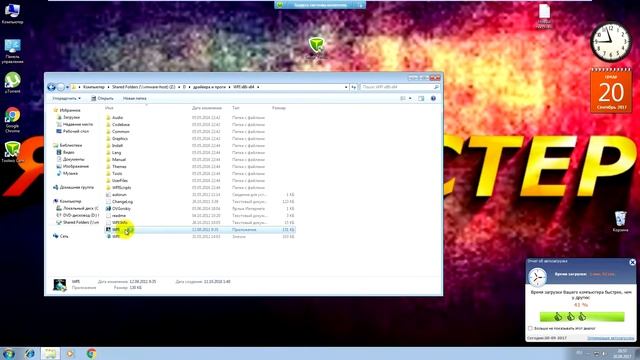Create a folder with Новая папка

134,98
